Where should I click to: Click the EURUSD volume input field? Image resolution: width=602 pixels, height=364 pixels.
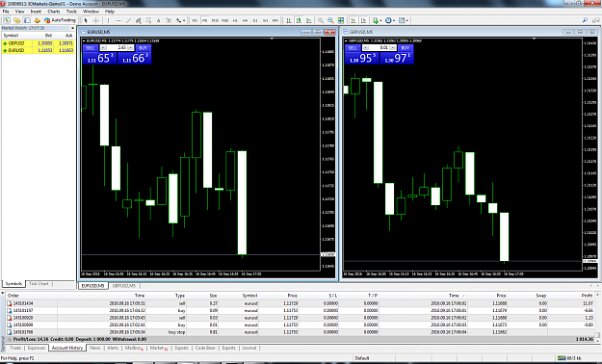click(x=117, y=47)
